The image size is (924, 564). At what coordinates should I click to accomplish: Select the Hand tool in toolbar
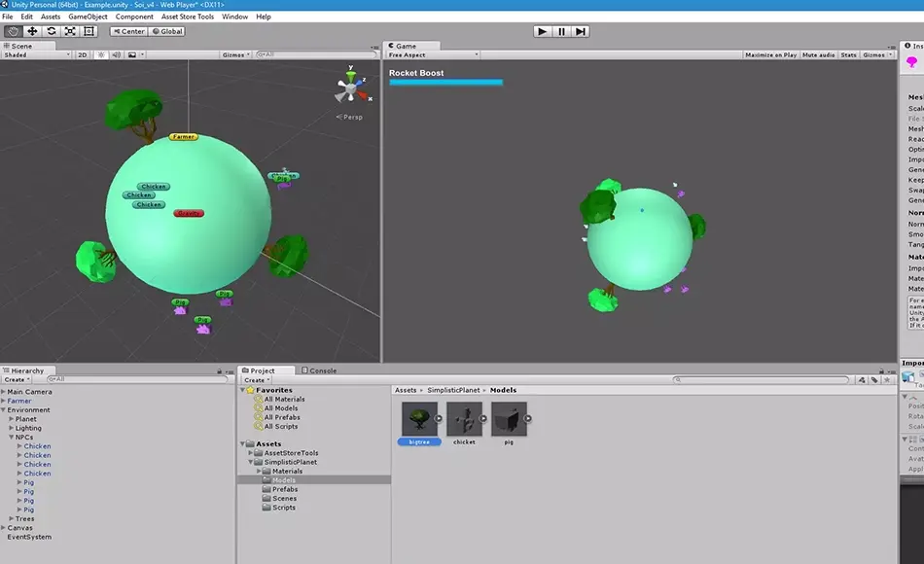click(13, 31)
